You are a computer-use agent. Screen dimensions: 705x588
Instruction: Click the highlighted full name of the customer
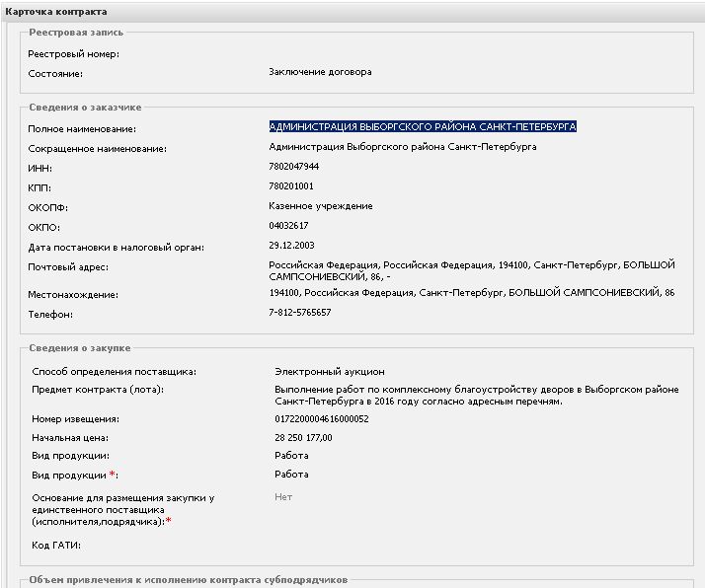(x=423, y=127)
